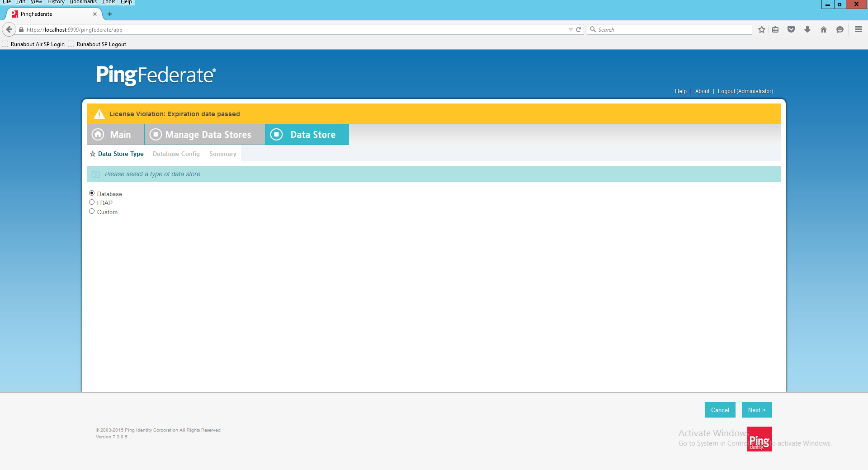Click the browser home icon

pyautogui.click(x=824, y=29)
